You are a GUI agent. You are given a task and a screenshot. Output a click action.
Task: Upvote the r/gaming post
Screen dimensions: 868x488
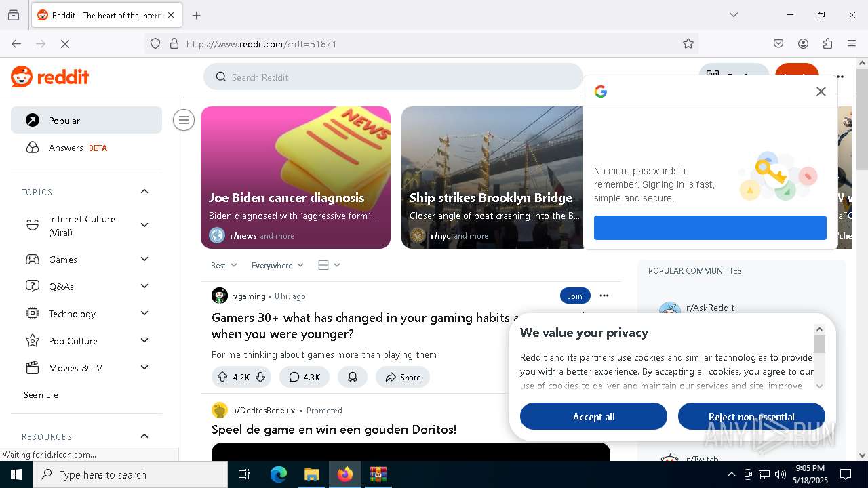pos(222,377)
